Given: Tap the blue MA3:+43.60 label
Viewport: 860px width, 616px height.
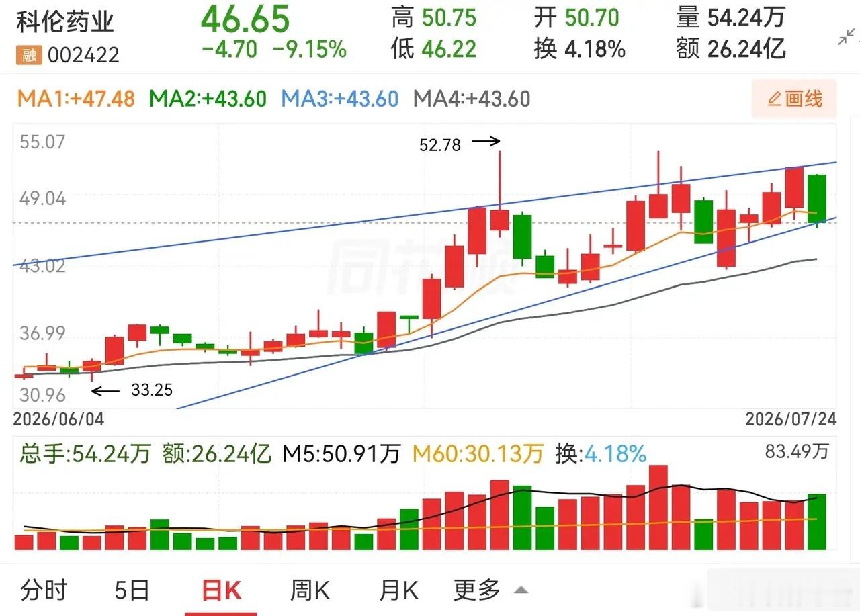Looking at the screenshot, I should (339, 99).
